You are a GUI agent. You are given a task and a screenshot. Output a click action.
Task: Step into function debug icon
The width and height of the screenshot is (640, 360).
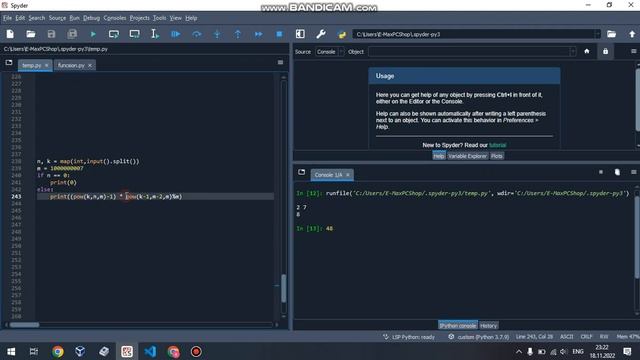(217, 34)
